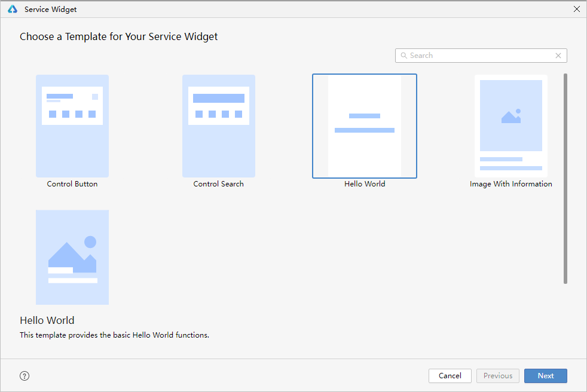Choose the unlabeled mountain image template in second row
Viewport: 587px width, 392px height.
click(x=72, y=257)
